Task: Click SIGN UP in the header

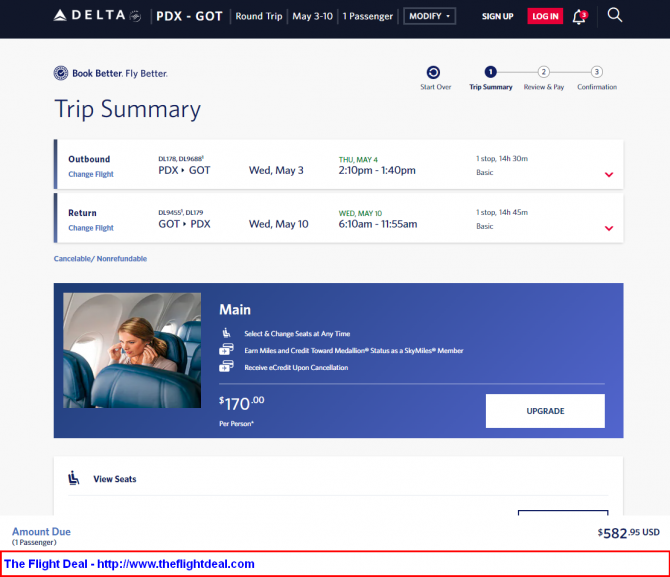Action: pyautogui.click(x=497, y=16)
